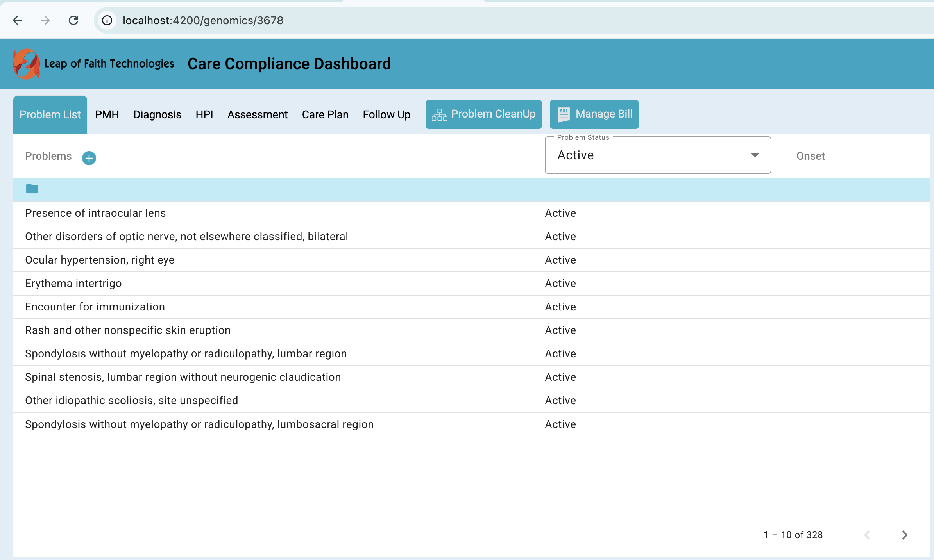Click the Leap of Faith logo

click(x=27, y=64)
